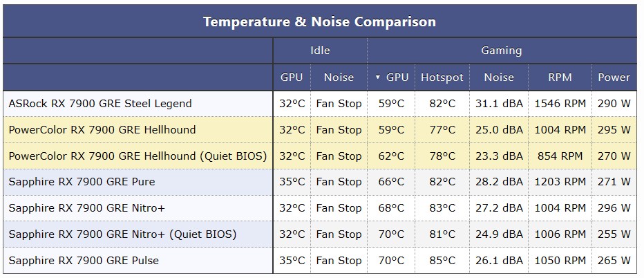
Task: Sort table by RPM column
Action: tap(560, 77)
